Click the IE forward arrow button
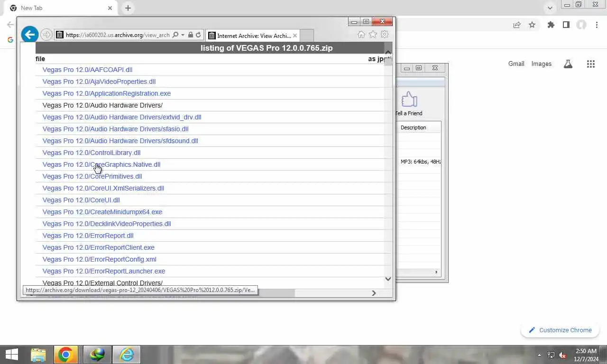The image size is (607, 364). click(x=46, y=35)
